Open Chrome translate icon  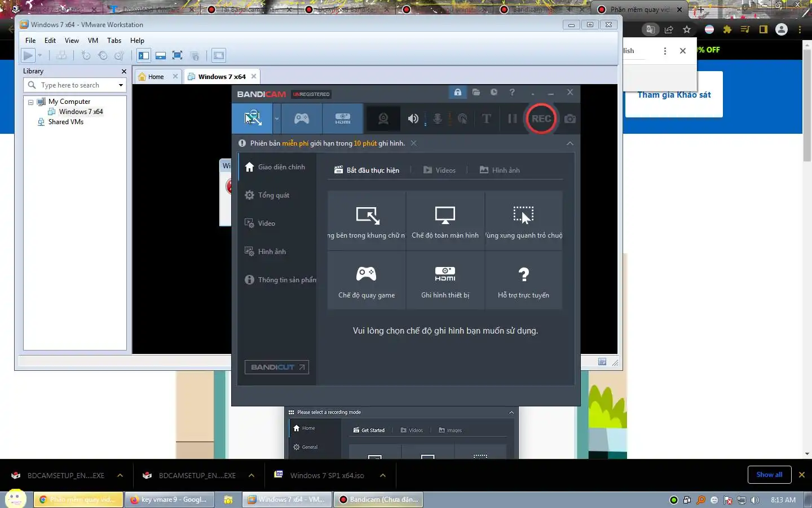click(650, 30)
